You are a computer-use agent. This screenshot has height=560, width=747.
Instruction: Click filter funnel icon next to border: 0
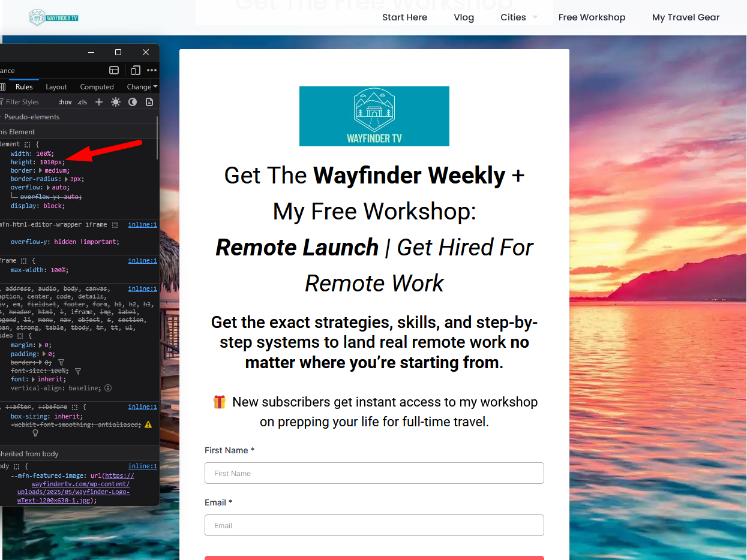61,363
